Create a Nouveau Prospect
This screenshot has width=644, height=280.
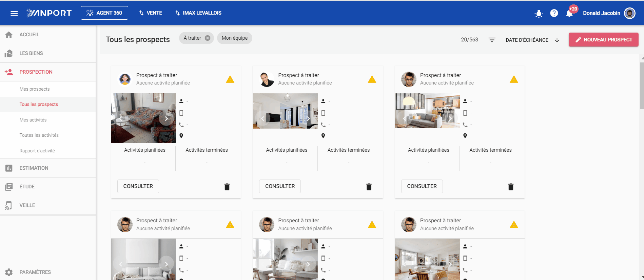tap(604, 40)
